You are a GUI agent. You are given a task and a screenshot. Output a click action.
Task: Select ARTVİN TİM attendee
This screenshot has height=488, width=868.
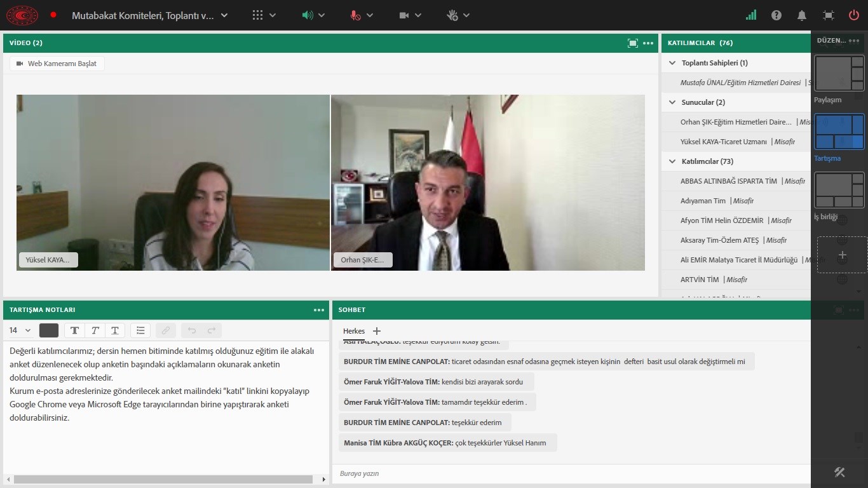click(x=736, y=280)
